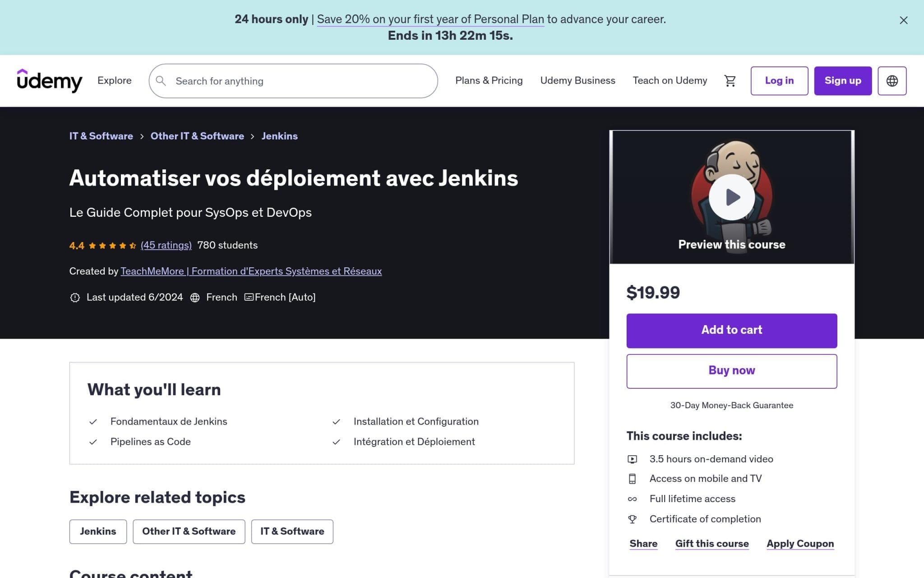The height and width of the screenshot is (578, 924).
Task: Click breadcrumb chevron before Jenkins
Action: [253, 136]
